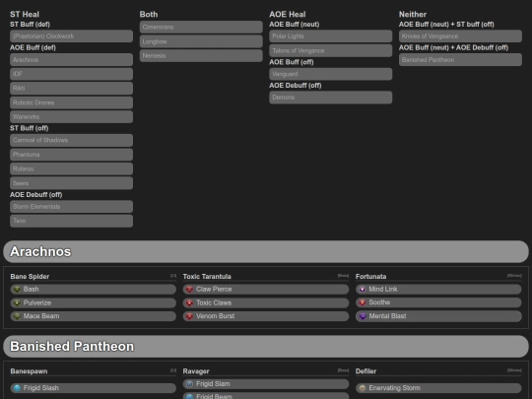532x399 pixels.
Task: Click the Enervating Storm power icon
Action: (x=363, y=388)
